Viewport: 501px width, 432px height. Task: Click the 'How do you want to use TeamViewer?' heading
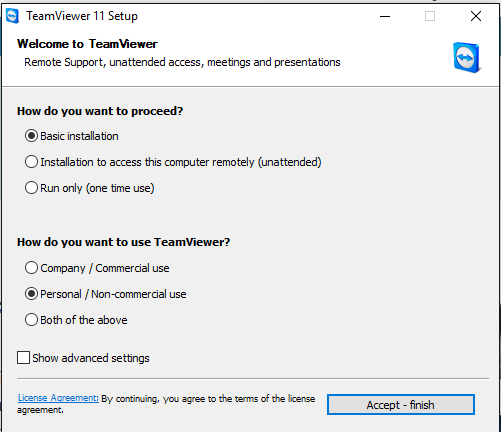[124, 242]
